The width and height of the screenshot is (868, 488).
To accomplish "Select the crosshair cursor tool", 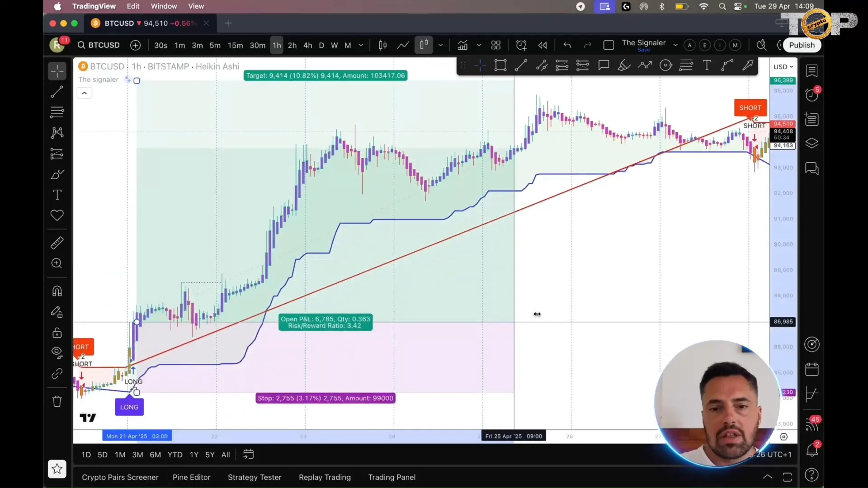I will pos(57,71).
